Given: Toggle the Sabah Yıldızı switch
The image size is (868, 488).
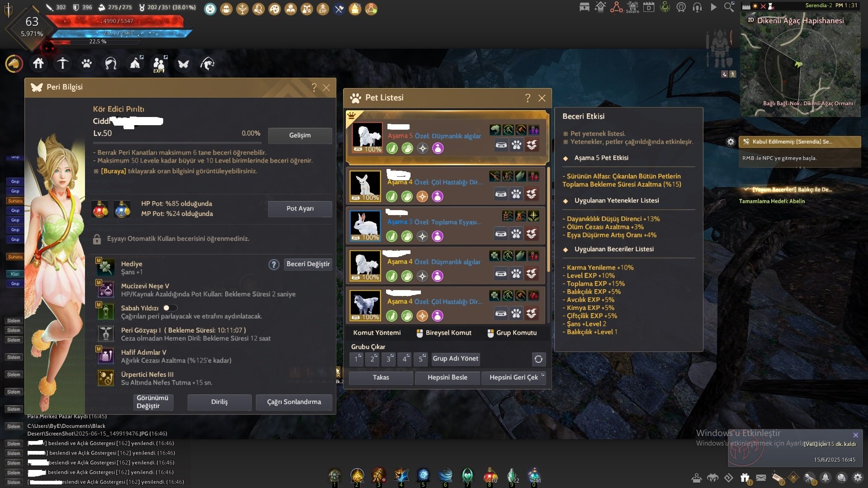Looking at the screenshot, I should coord(170,308).
